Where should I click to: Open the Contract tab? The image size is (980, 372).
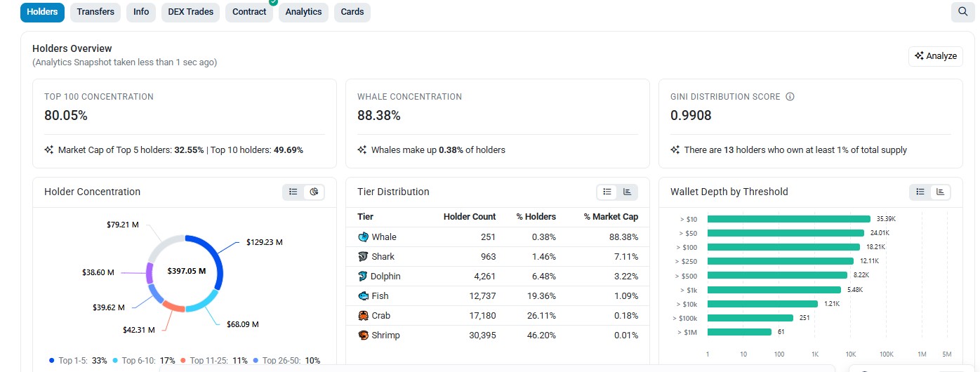click(x=250, y=12)
